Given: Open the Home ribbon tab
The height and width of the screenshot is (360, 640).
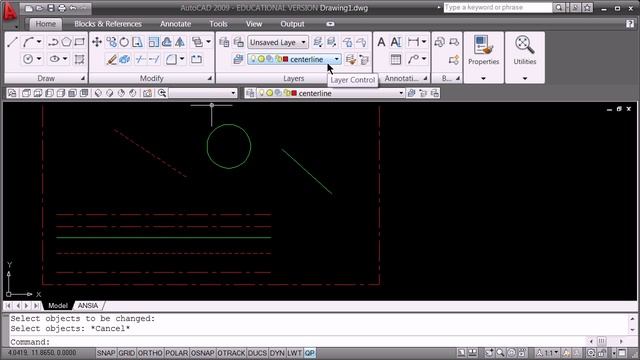Looking at the screenshot, I should (45, 24).
